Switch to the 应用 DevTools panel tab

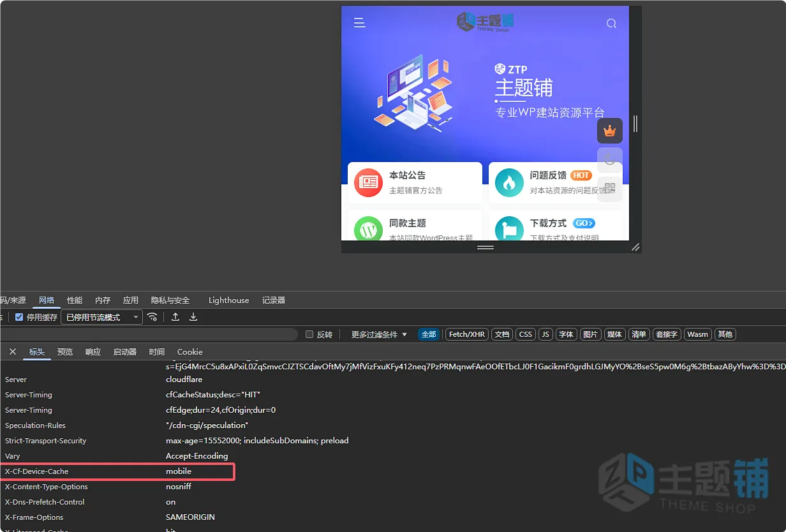click(131, 300)
